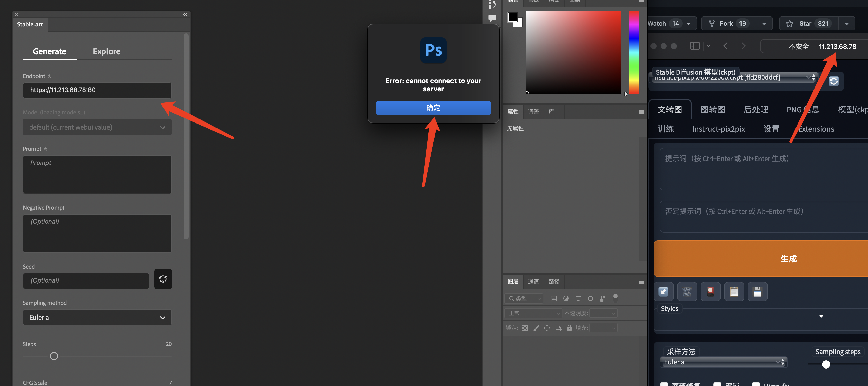Click the lock all layer icon
Image resolution: width=868 pixels, height=386 pixels.
pyautogui.click(x=569, y=328)
